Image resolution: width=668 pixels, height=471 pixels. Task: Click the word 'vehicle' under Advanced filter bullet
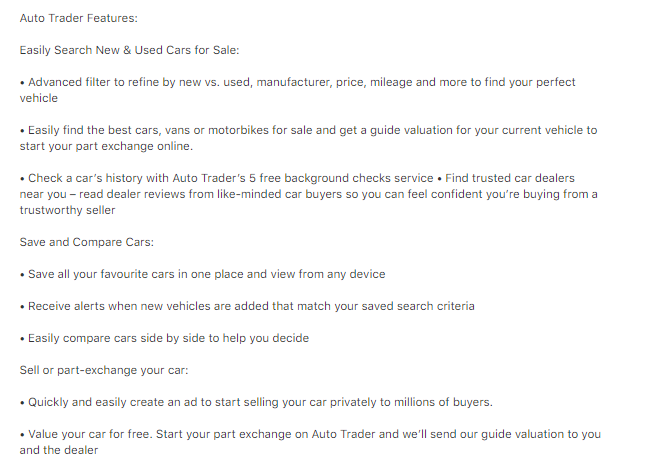tap(39, 98)
